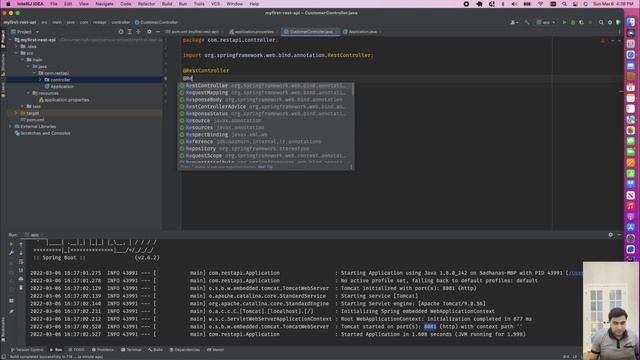Open the Refactor menu
The image size is (640, 360).
(x=147, y=4)
